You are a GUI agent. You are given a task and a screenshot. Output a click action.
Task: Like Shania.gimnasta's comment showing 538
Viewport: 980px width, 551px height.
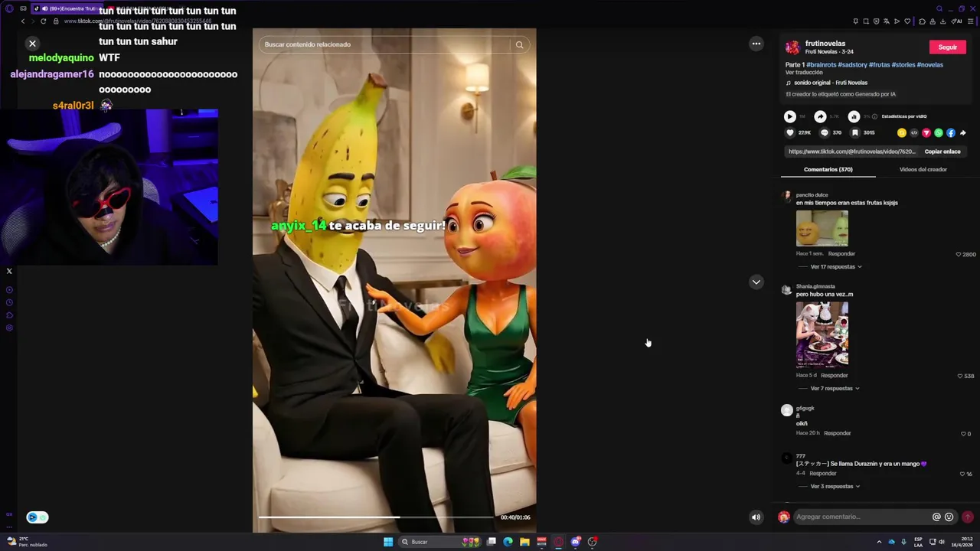(x=960, y=377)
